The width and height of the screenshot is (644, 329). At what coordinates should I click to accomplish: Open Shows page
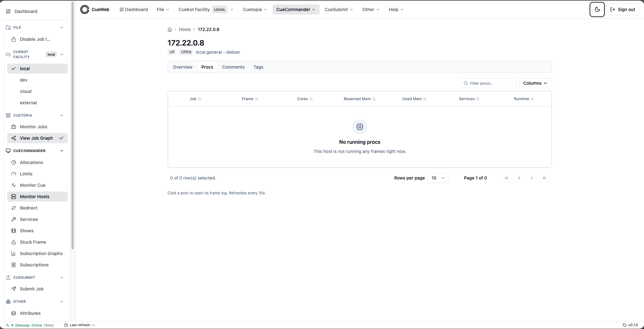[x=37, y=231]
